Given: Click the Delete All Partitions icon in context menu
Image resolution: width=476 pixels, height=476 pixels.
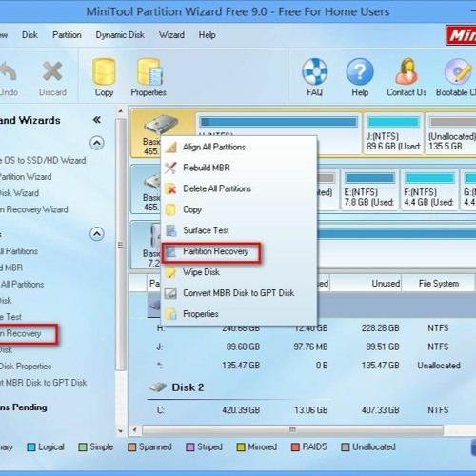Looking at the screenshot, I should 171,188.
